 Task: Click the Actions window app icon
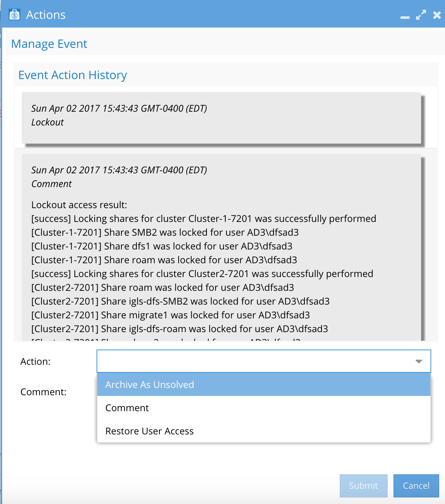(15, 15)
